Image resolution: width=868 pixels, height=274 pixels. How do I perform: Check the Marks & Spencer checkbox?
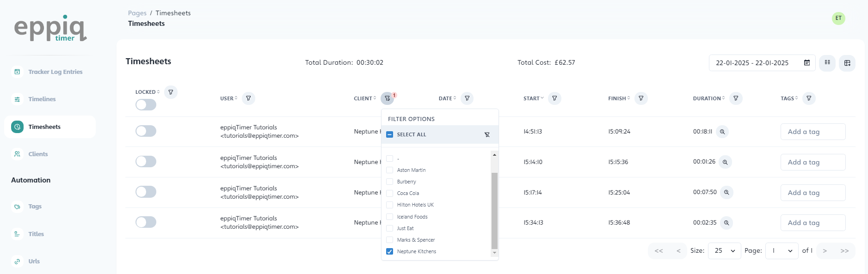tap(389, 240)
